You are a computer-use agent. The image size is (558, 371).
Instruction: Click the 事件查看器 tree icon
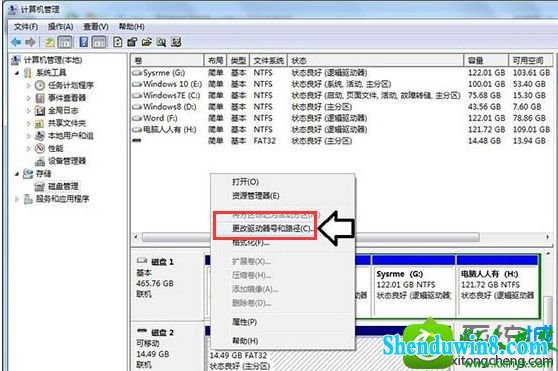tap(40, 98)
